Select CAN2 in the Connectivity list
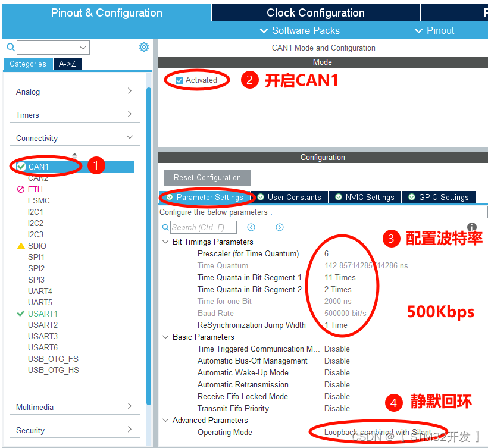This screenshot has height=448, width=488. click(38, 178)
